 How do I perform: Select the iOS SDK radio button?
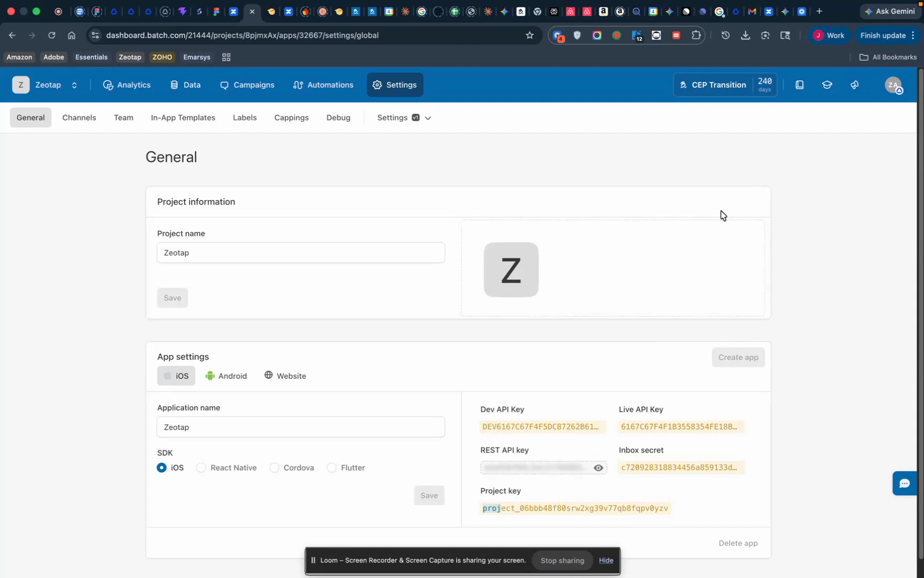[162, 468]
